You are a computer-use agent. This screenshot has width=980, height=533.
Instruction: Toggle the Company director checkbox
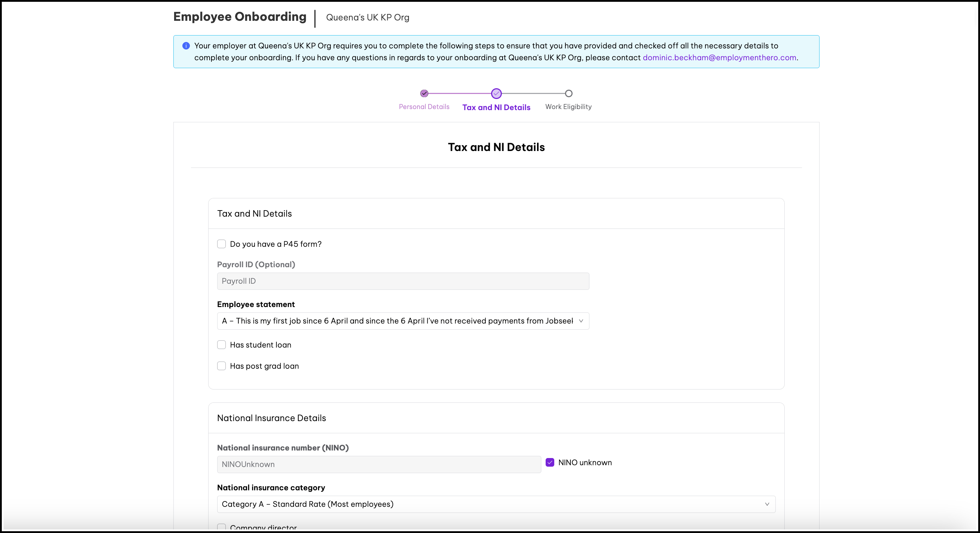(221, 527)
